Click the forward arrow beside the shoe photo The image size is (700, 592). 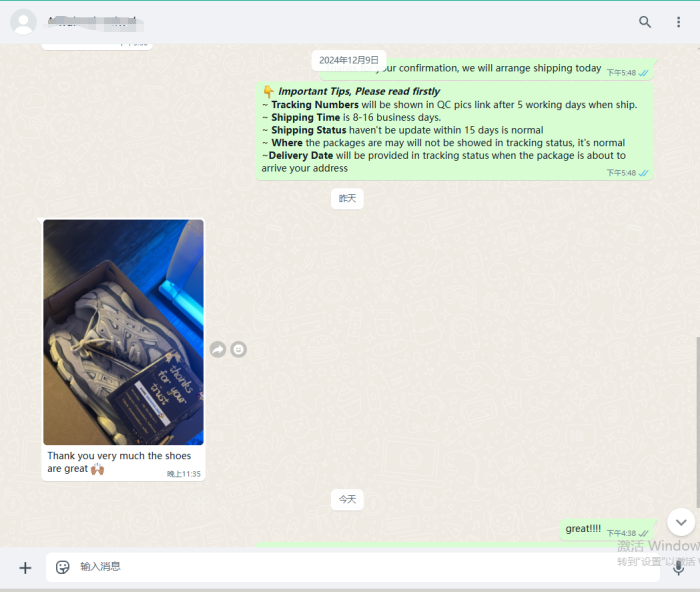coord(217,349)
